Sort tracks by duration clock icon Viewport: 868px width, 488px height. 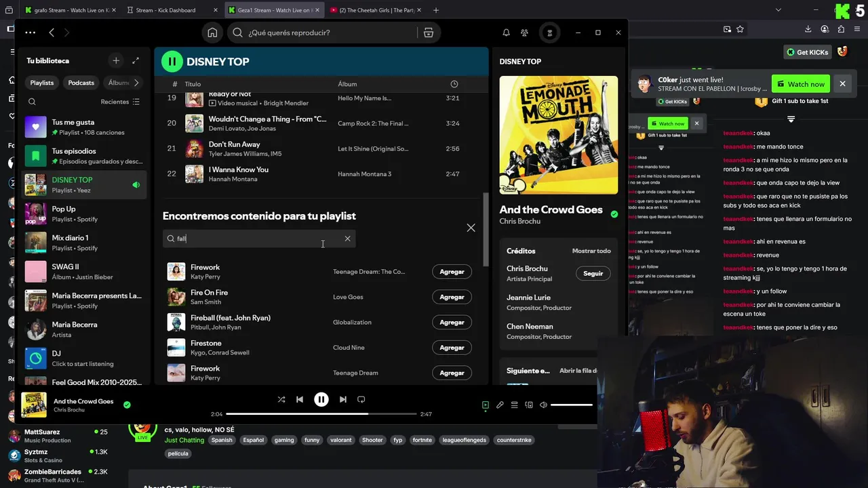(454, 84)
